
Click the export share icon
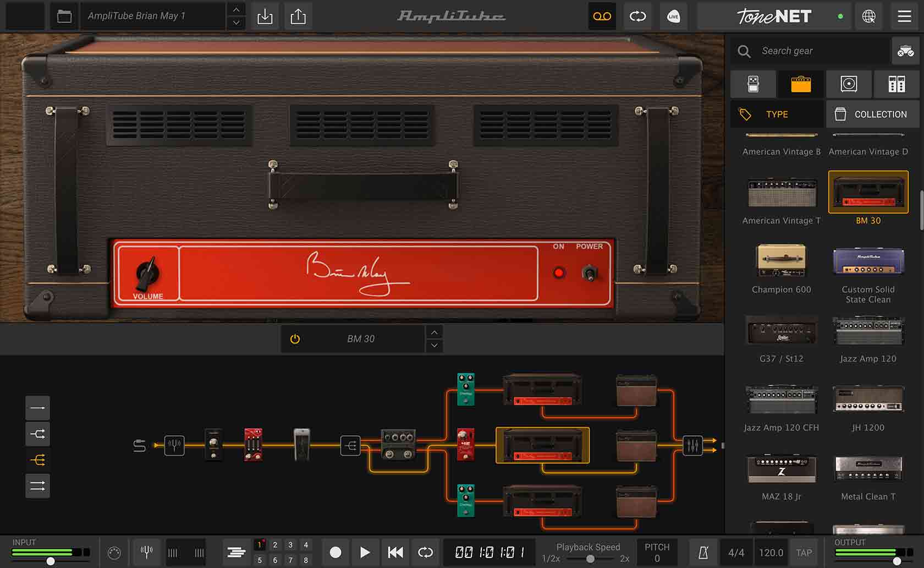coord(298,16)
